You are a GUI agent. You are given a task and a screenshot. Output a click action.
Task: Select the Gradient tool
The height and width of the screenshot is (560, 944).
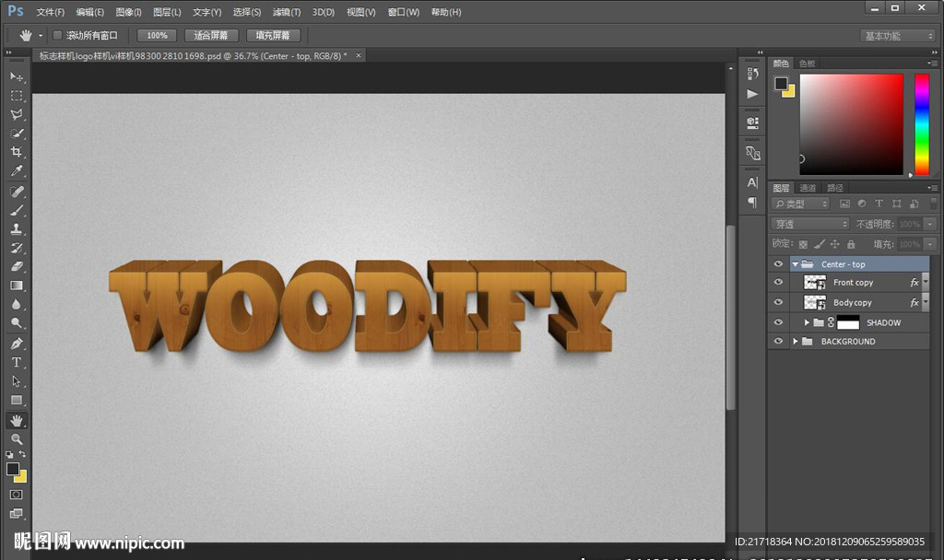tap(17, 286)
